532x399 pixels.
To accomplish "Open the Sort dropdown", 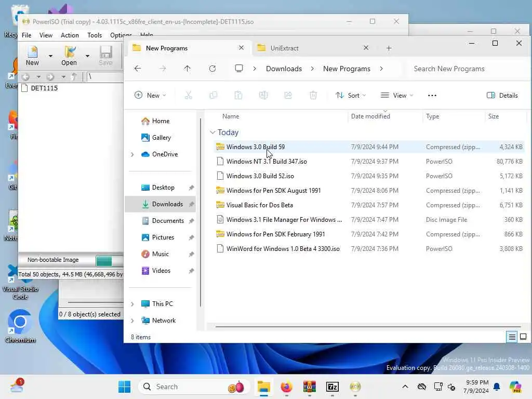I will coord(351,96).
